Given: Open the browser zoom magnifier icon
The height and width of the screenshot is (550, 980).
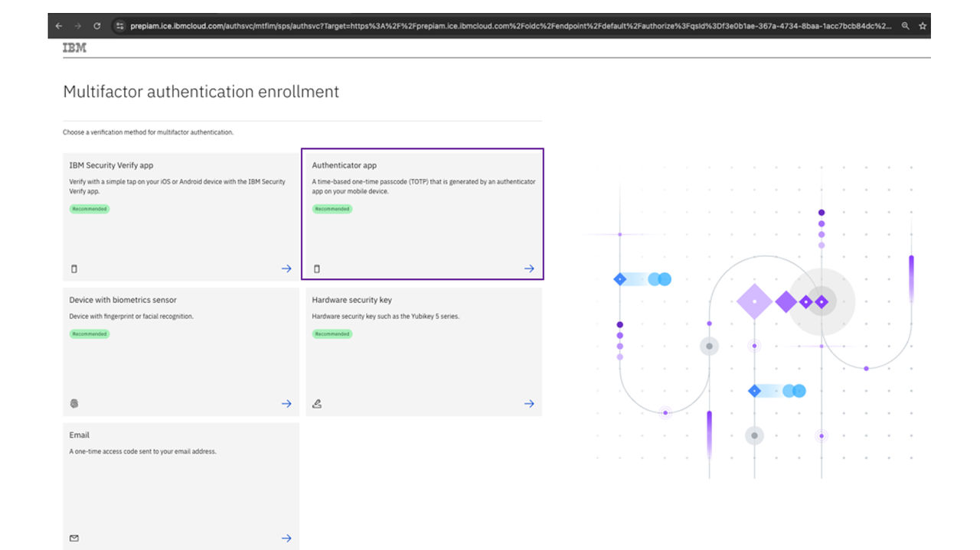Looking at the screenshot, I should [906, 26].
